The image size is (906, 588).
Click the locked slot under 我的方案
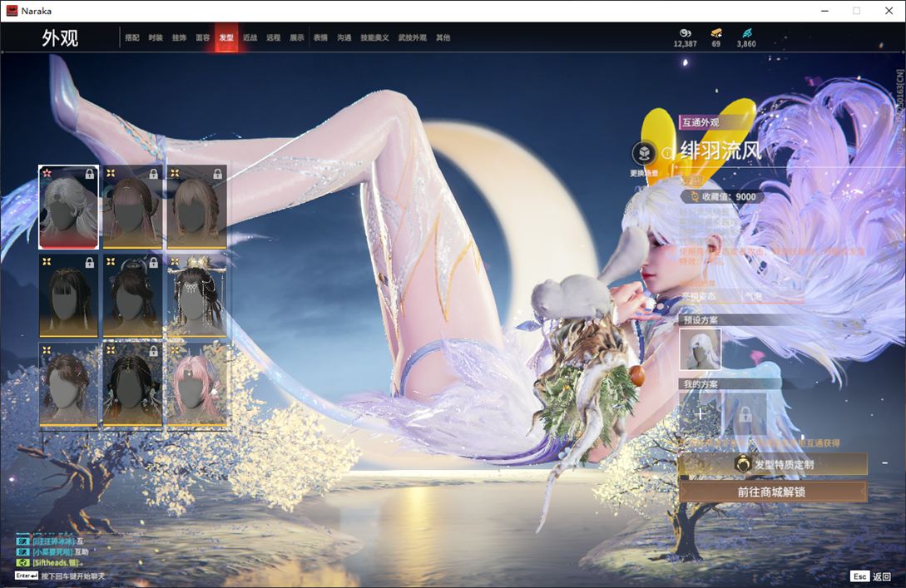744,413
